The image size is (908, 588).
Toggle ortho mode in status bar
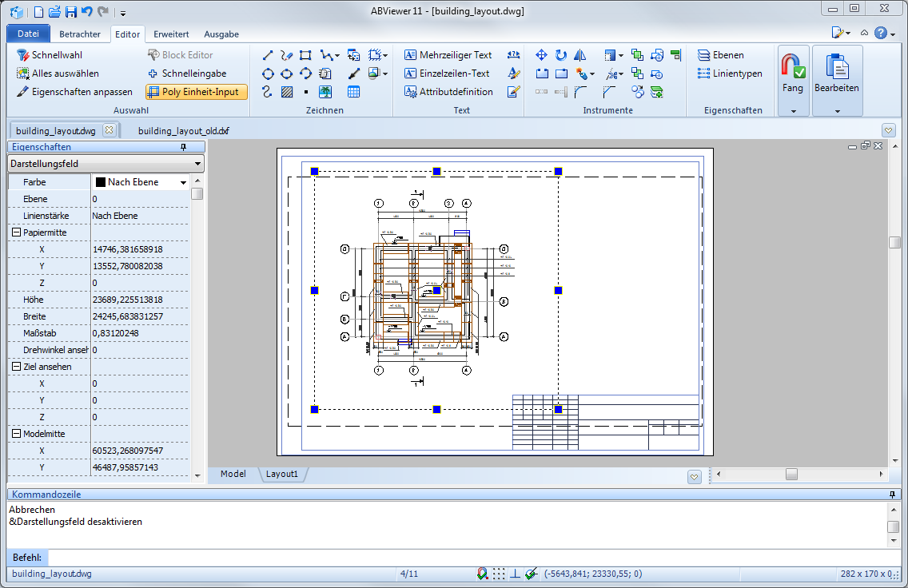tap(516, 574)
